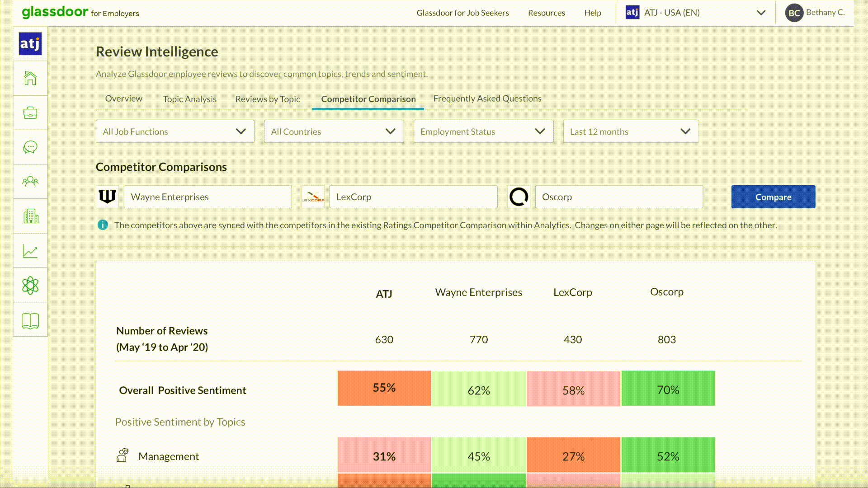This screenshot has height=488, width=868.
Task: Click the Wayne Enterprises logo icon
Action: 107,197
